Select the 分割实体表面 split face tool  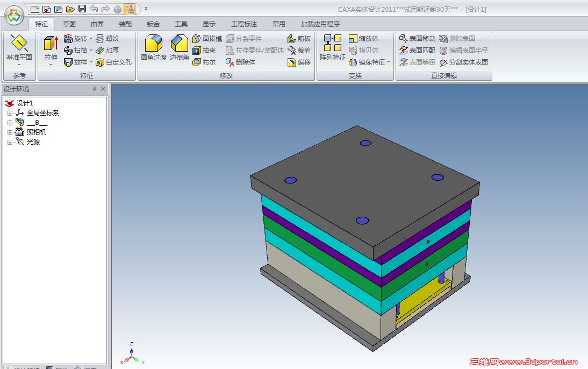463,62
